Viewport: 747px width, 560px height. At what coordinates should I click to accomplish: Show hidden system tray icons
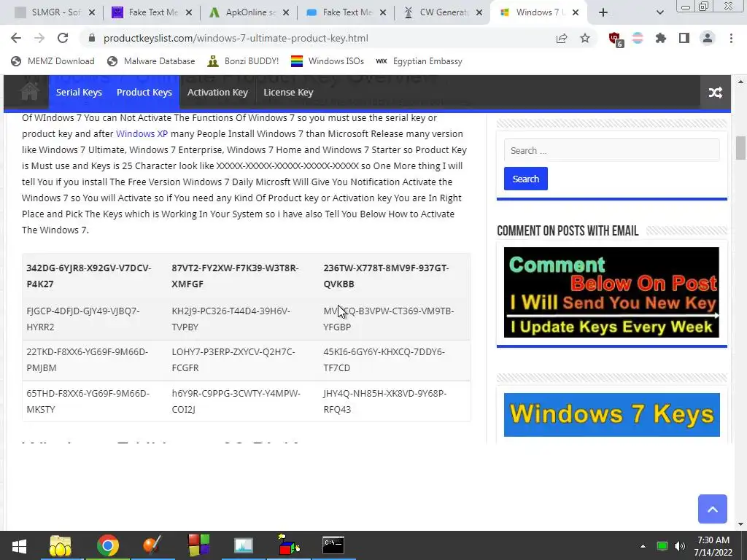[x=643, y=546]
